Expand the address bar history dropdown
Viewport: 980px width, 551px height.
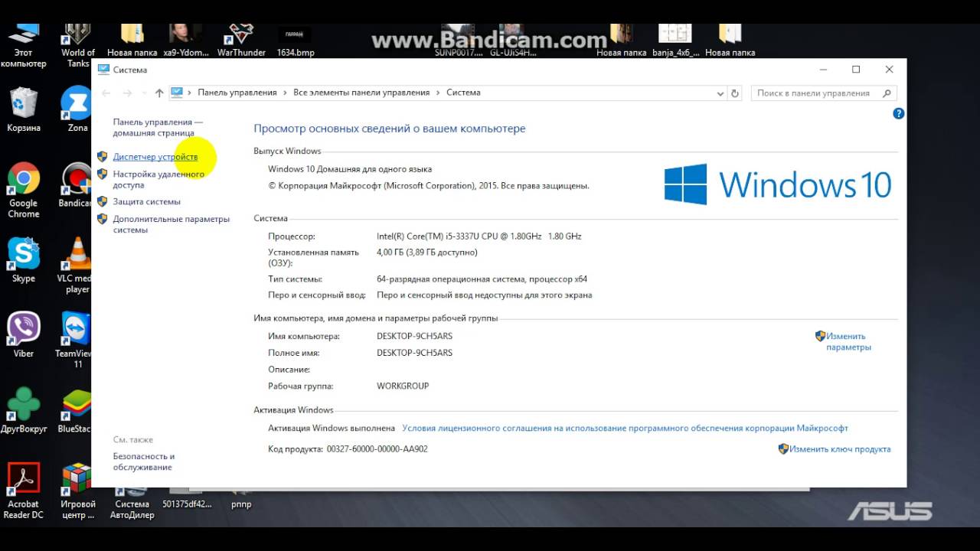(x=720, y=93)
